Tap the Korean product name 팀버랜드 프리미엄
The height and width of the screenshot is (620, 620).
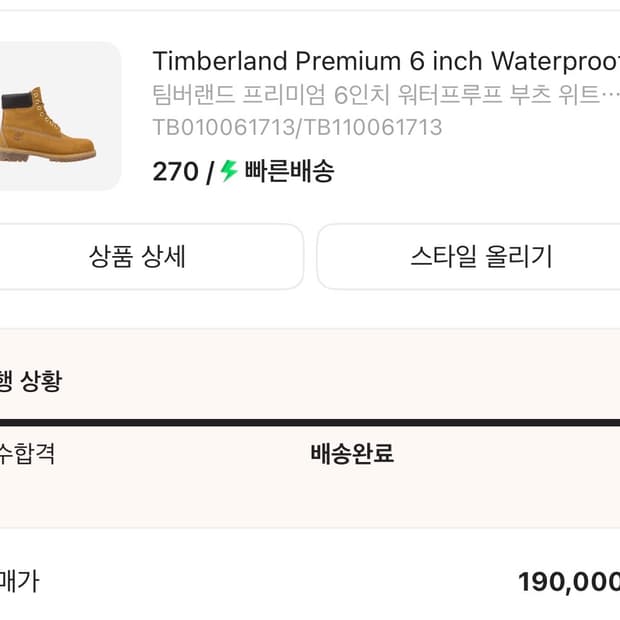(x=240, y=96)
